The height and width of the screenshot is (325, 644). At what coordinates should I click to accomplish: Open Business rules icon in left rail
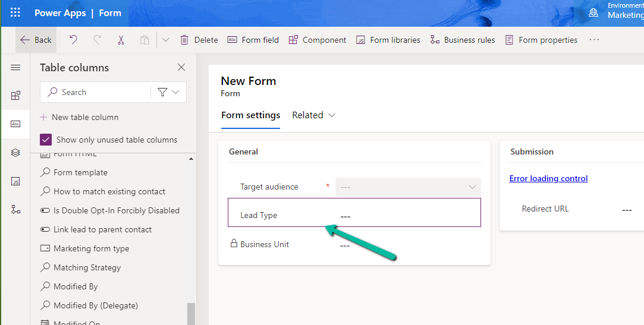15,209
